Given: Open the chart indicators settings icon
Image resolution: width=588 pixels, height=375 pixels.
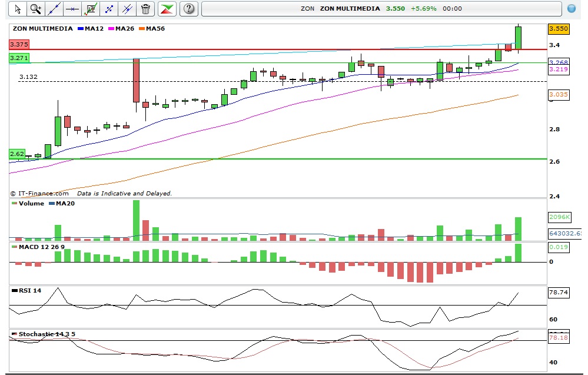Looking at the screenshot, I should coord(91,9).
